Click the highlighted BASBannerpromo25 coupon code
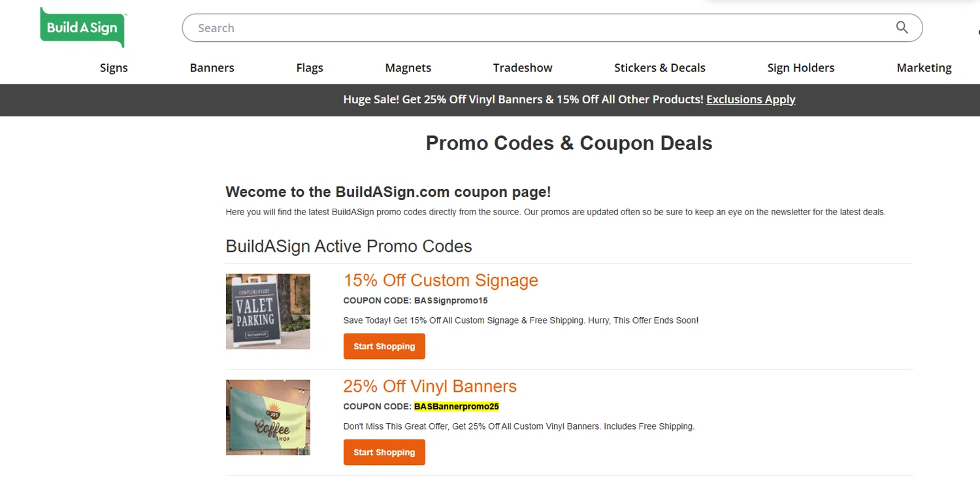Screen dimensions: 980x480 [457, 407]
